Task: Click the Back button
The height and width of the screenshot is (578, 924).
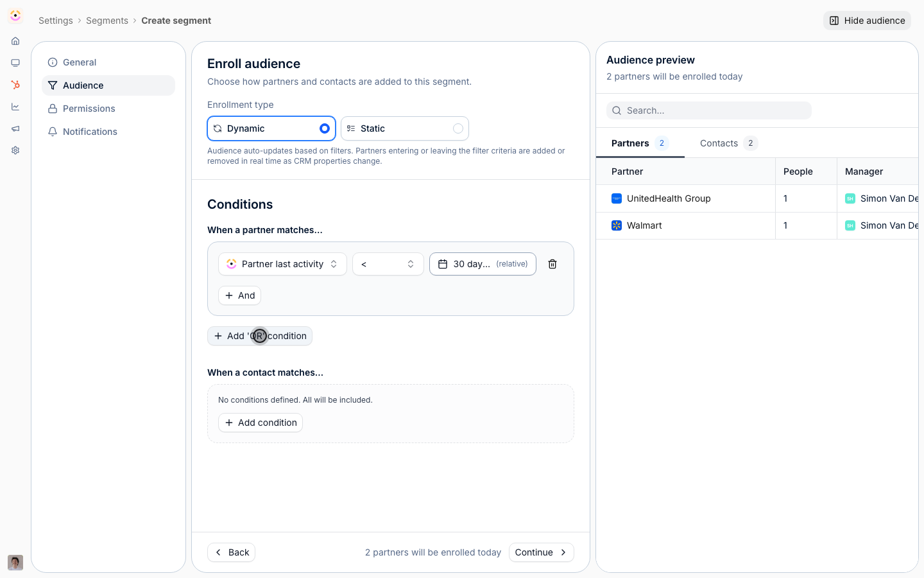Action: click(232, 552)
